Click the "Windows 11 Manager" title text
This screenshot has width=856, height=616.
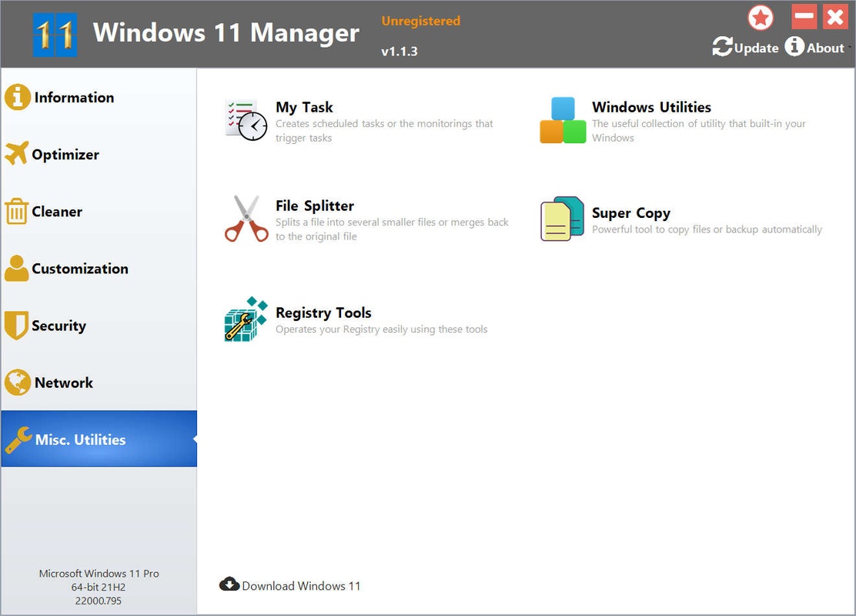(x=226, y=32)
